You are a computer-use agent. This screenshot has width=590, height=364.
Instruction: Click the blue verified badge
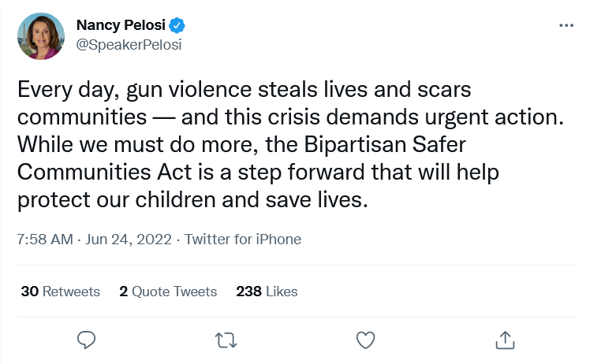click(x=177, y=25)
